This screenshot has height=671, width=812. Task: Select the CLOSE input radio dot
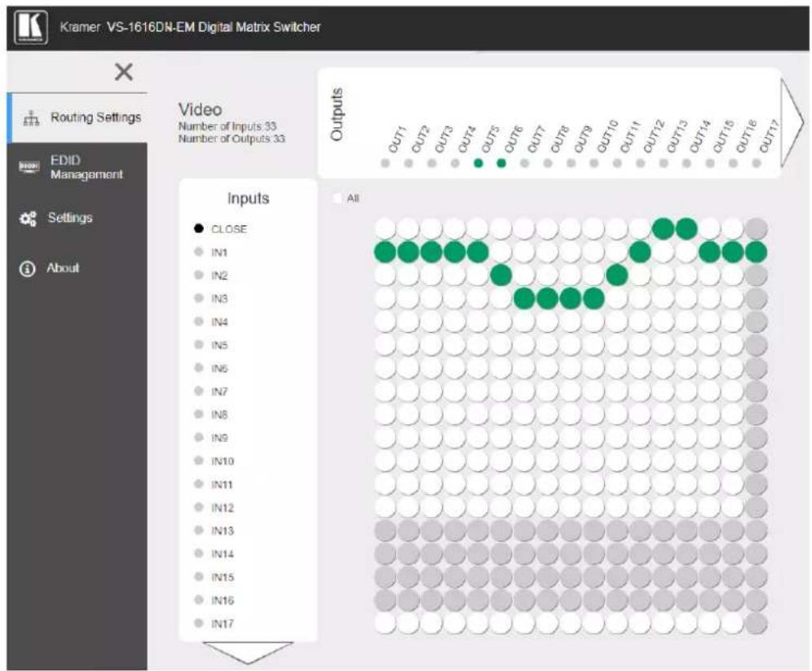pyautogui.click(x=198, y=228)
